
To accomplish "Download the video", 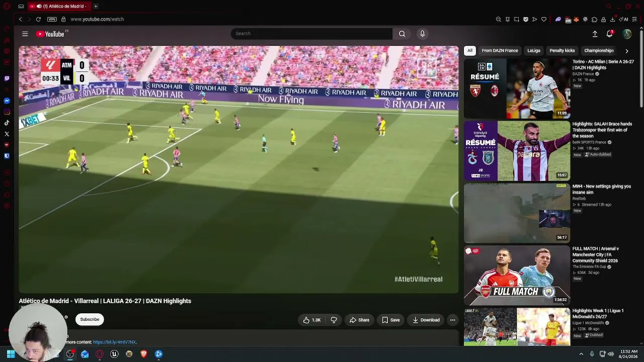I will click(426, 320).
